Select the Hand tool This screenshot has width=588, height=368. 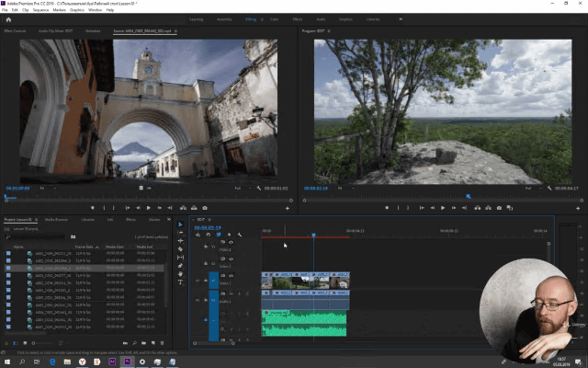coord(180,274)
